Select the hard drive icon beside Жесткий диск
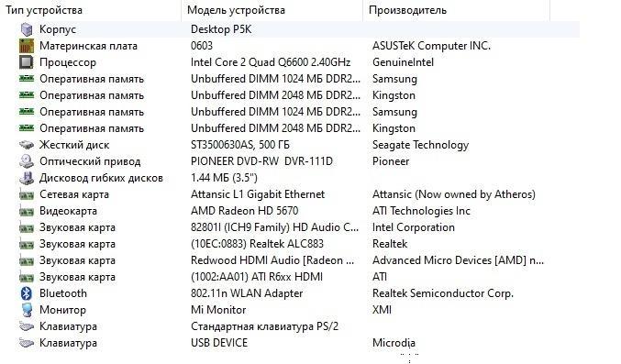Image resolution: width=621 pixels, height=364 pixels. (x=27, y=145)
